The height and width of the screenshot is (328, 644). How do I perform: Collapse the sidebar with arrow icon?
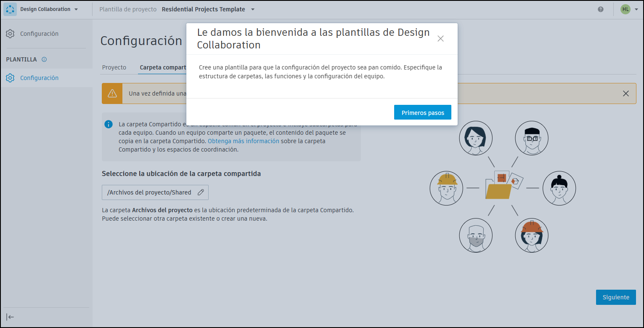pos(10,317)
